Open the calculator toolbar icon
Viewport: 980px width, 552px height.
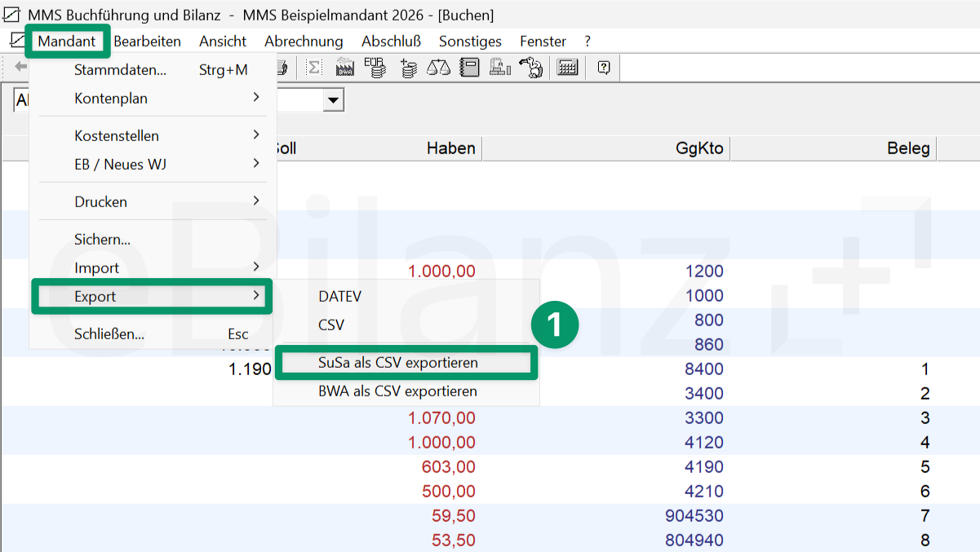point(568,68)
